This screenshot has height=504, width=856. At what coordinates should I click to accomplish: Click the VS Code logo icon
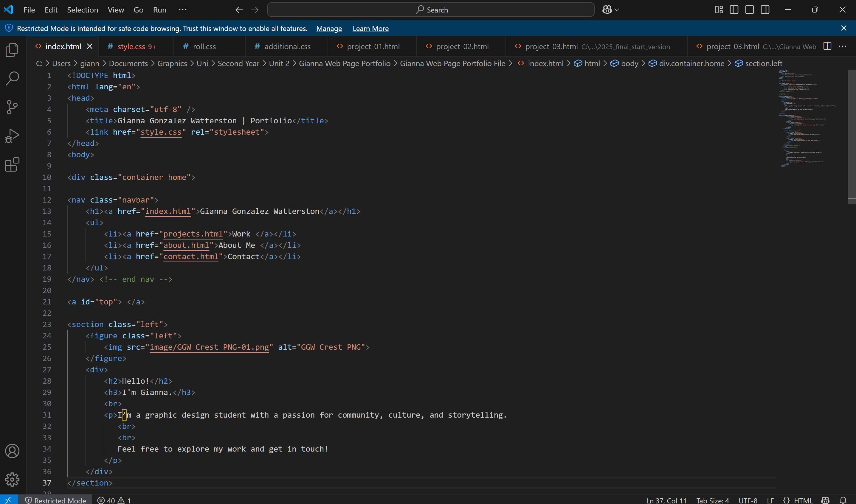tap(9, 10)
